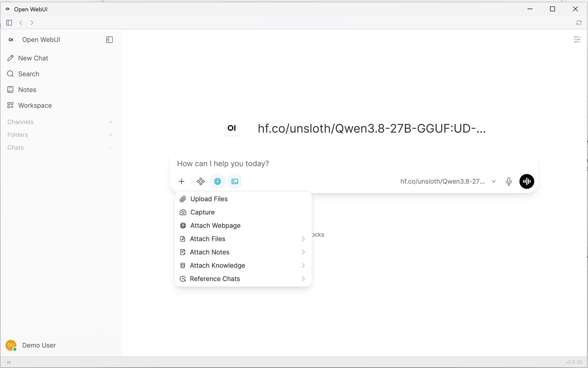Image resolution: width=588 pixels, height=368 pixels.
Task: Choose Upload Files from the menu
Action: click(243, 199)
